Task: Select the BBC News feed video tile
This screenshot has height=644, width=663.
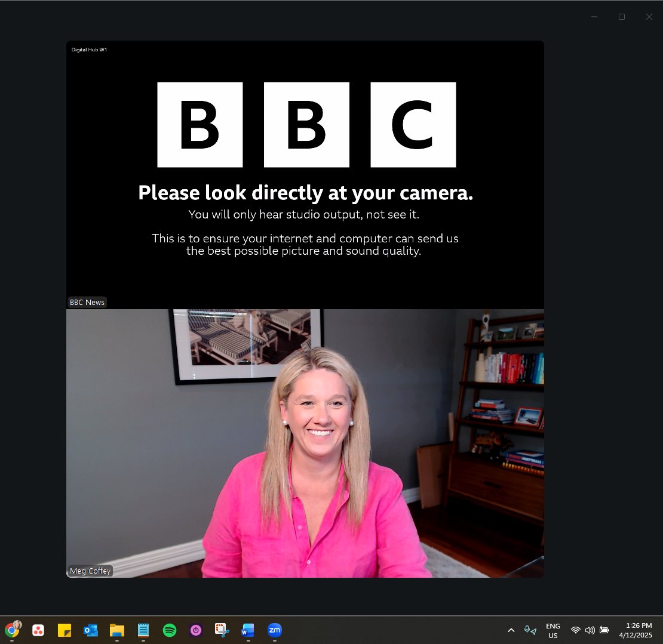Action: click(x=305, y=174)
